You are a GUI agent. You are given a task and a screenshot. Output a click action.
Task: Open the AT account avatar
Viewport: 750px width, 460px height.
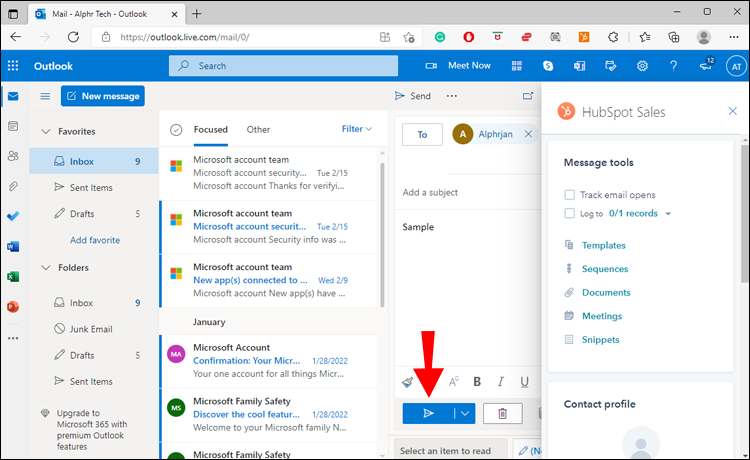pos(736,66)
